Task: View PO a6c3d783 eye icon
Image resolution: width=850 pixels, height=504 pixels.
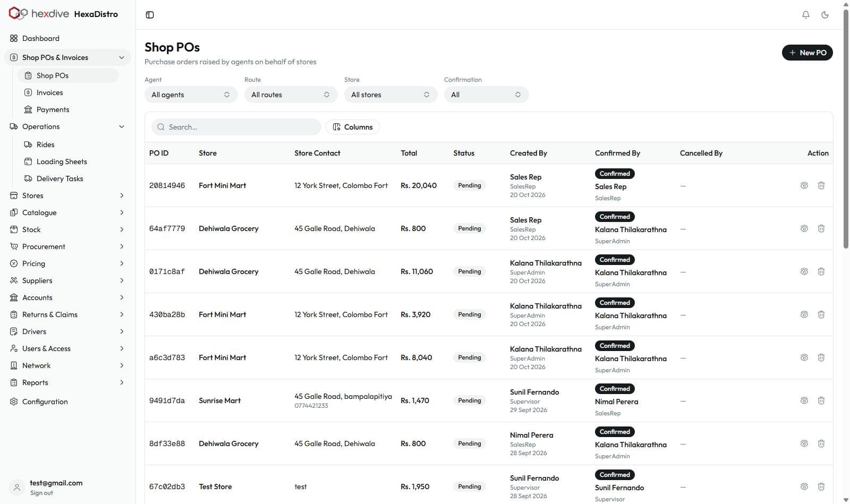Action: tap(804, 357)
